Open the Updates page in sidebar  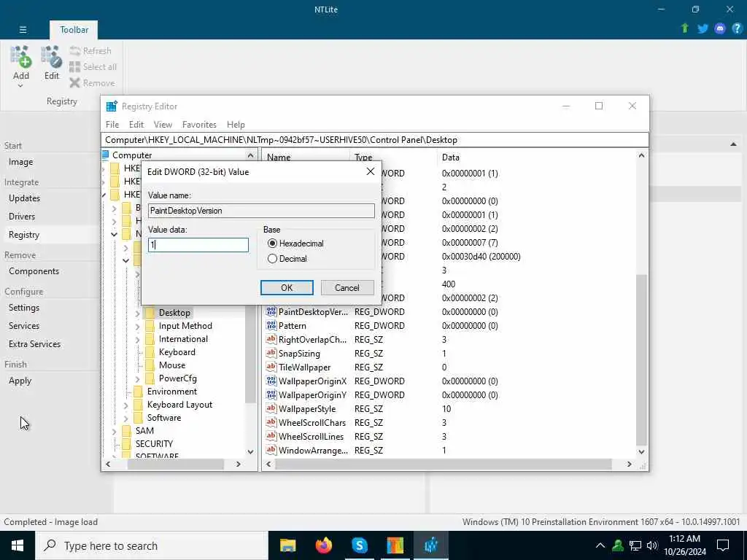pos(24,198)
